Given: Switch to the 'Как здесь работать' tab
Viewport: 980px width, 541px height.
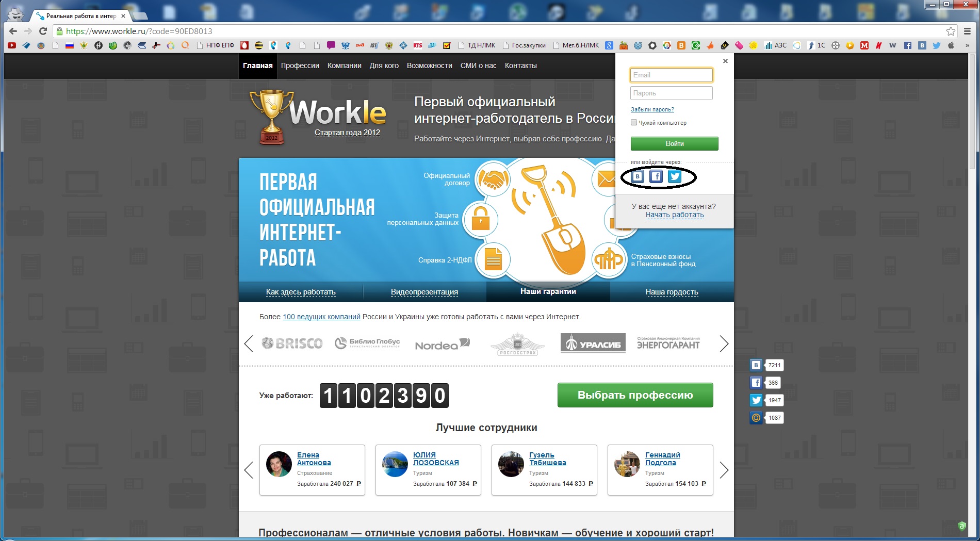Looking at the screenshot, I should pyautogui.click(x=301, y=292).
